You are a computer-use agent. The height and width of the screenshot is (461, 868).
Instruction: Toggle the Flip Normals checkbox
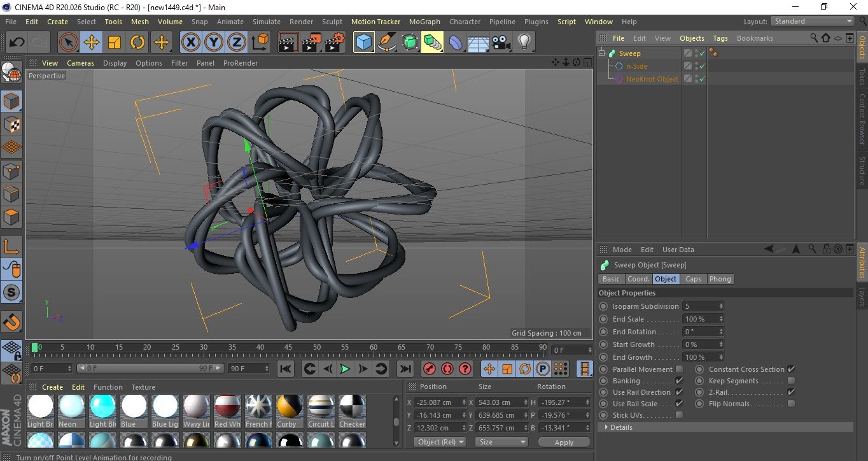click(791, 404)
